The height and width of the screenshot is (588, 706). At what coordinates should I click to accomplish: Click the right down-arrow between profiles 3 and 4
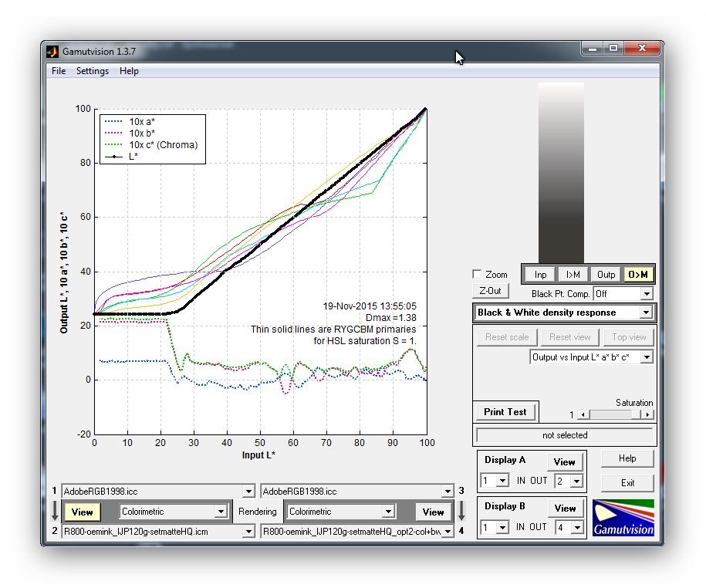(x=461, y=511)
